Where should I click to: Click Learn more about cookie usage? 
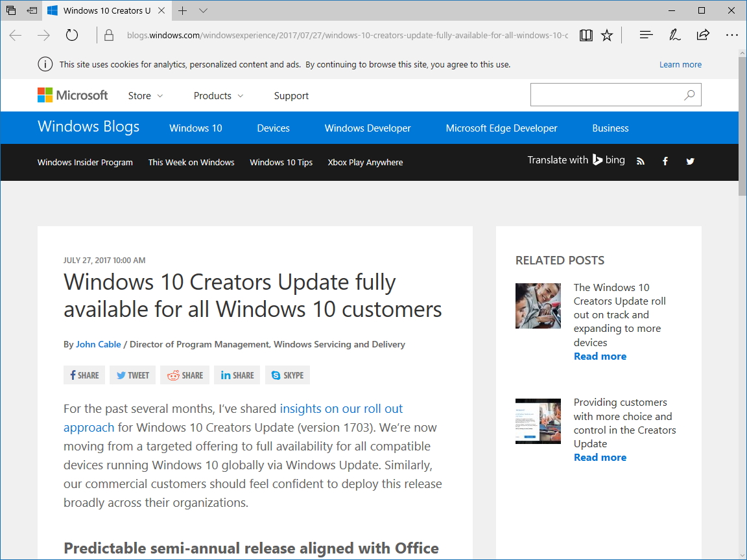[x=680, y=64]
